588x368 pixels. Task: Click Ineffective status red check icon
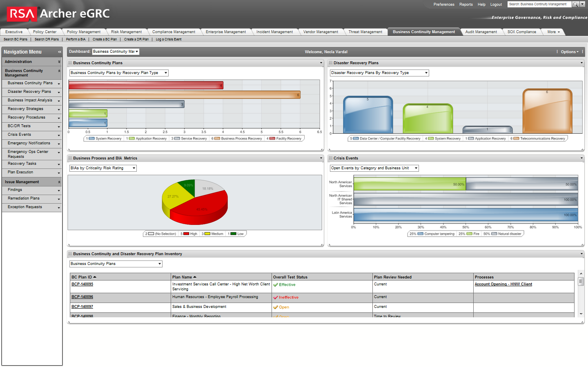276,297
